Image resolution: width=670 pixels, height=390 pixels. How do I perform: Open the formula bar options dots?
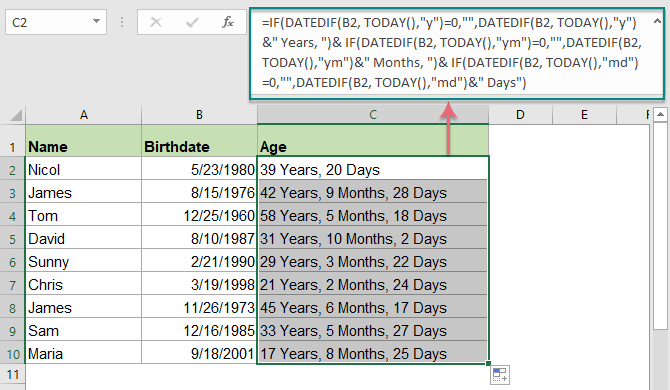tap(122, 22)
